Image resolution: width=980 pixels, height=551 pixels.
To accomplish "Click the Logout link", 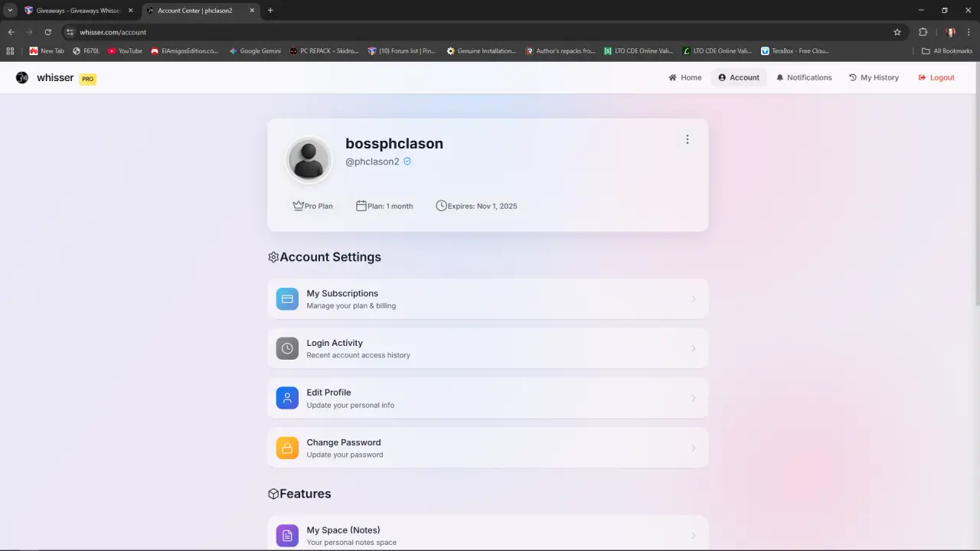I will click(936, 77).
